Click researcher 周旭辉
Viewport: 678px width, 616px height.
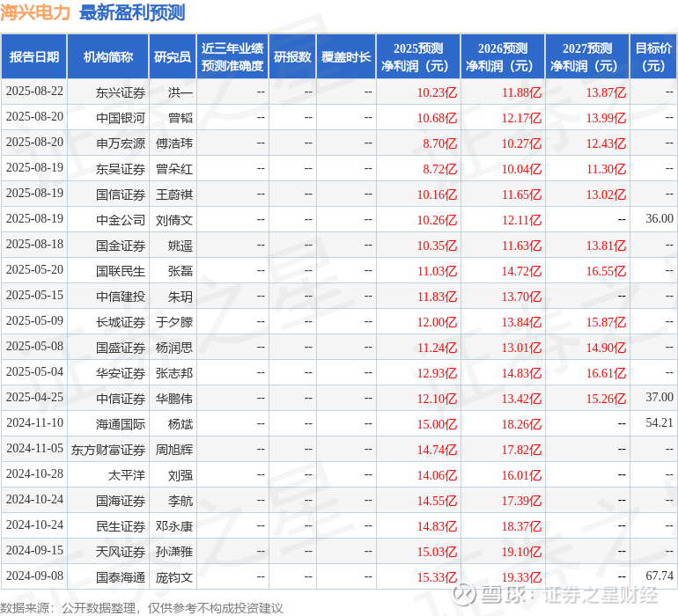click(174, 449)
